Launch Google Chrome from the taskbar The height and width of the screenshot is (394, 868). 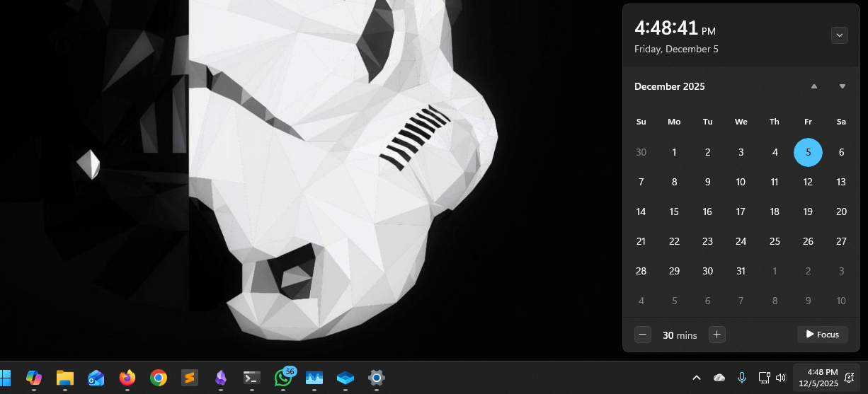[159, 378]
